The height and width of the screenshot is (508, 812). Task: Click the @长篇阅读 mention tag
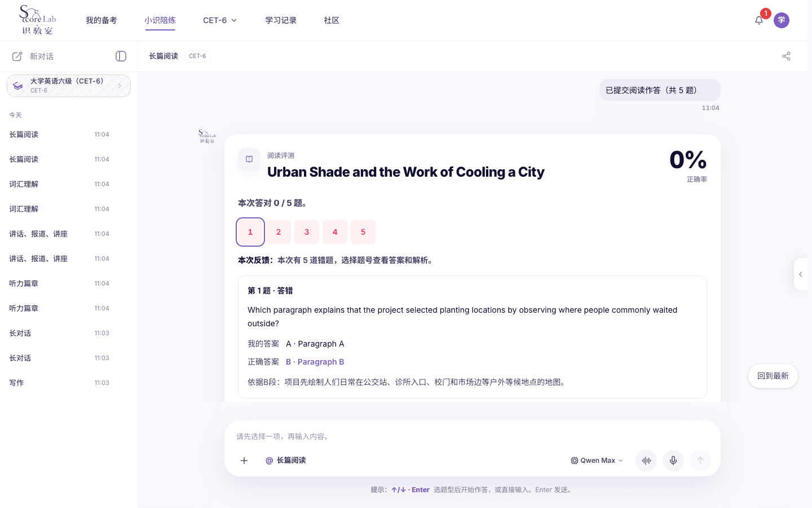286,461
